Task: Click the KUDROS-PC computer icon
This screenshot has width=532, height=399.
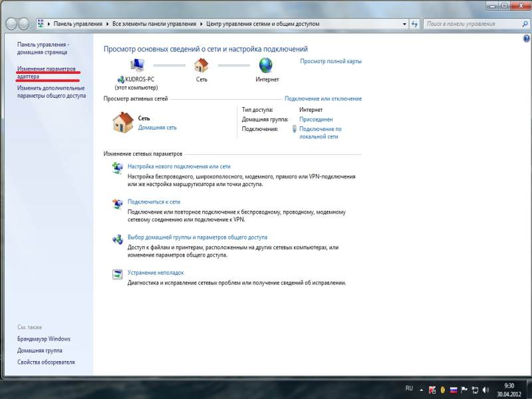Action: [137, 65]
